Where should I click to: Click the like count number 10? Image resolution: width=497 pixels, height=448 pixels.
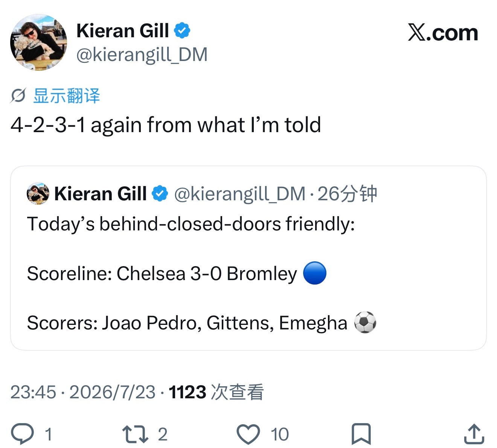(x=280, y=434)
